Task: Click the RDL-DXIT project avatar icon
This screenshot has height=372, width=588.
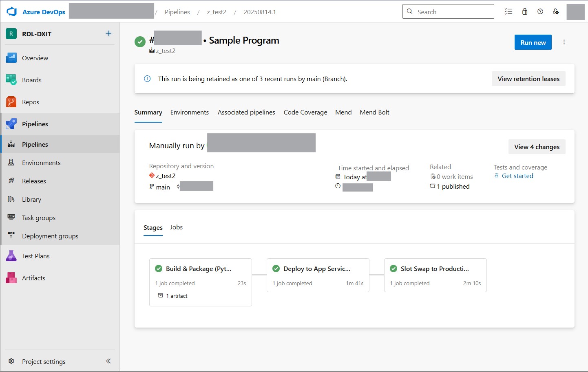Action: point(11,34)
